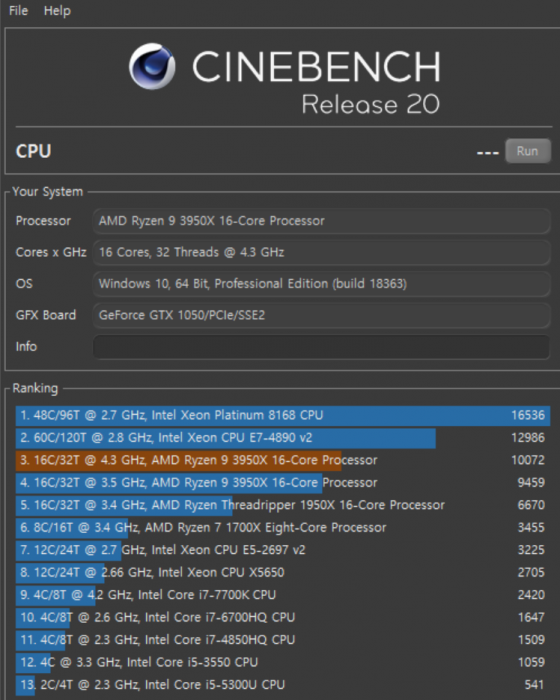Click the Cores x GHz field
The image size is (560, 700).
coord(321,252)
